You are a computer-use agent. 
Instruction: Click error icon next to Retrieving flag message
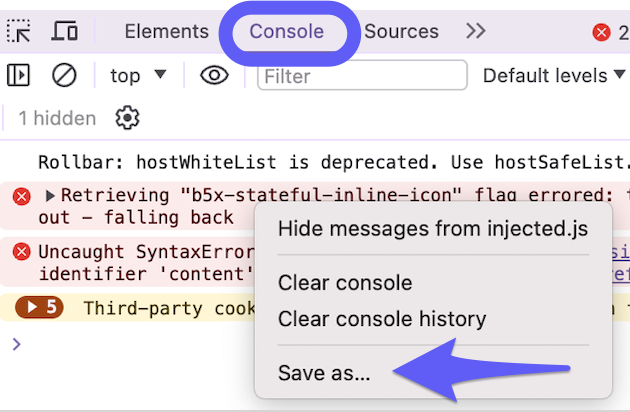coord(21,197)
